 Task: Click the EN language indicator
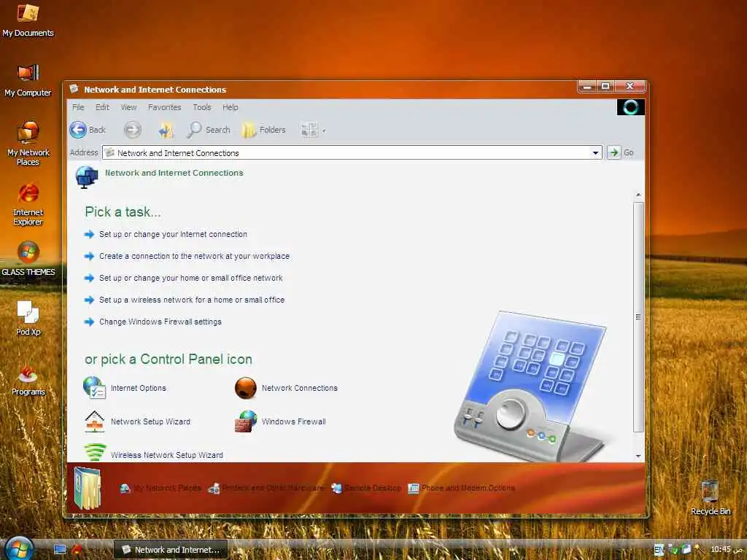pos(659,550)
